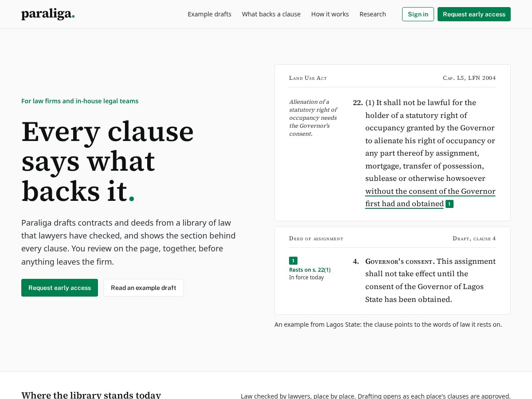Click the 'Land Use Act' card heading

(x=308, y=78)
